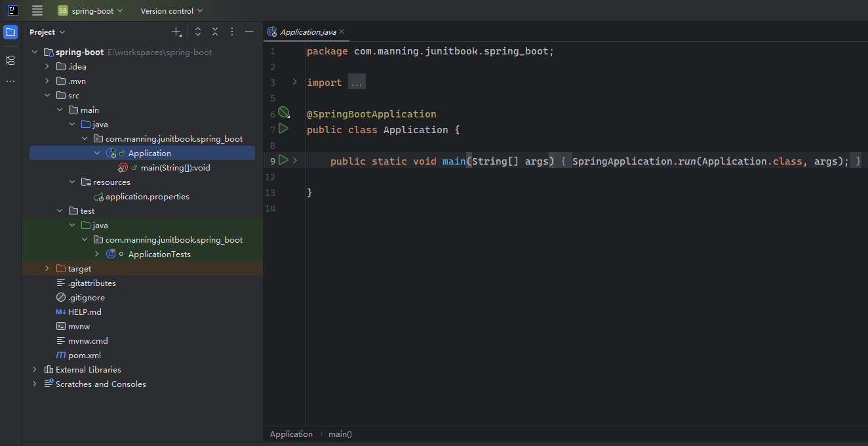Viewport: 868px width, 446px height.
Task: Click main() in the breadcrumb bar
Action: 340,434
